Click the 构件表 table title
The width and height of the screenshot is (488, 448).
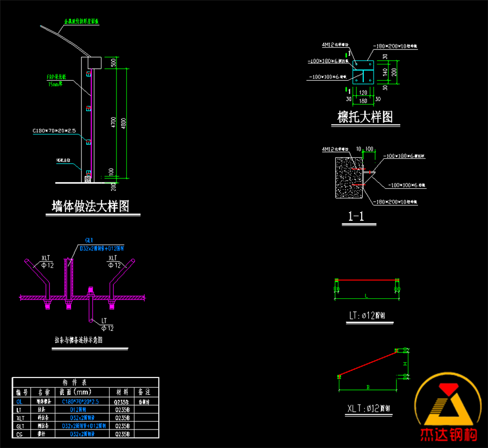pyautogui.click(x=75, y=382)
